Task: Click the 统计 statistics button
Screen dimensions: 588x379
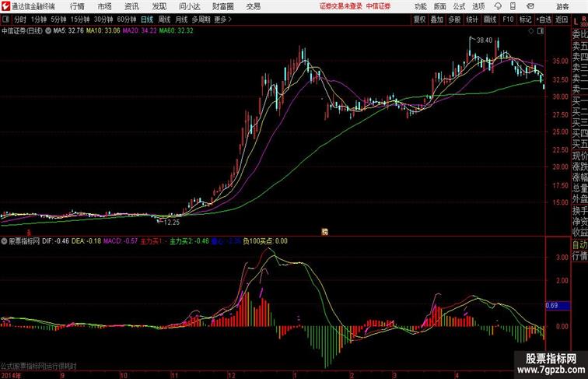Action: (472, 19)
